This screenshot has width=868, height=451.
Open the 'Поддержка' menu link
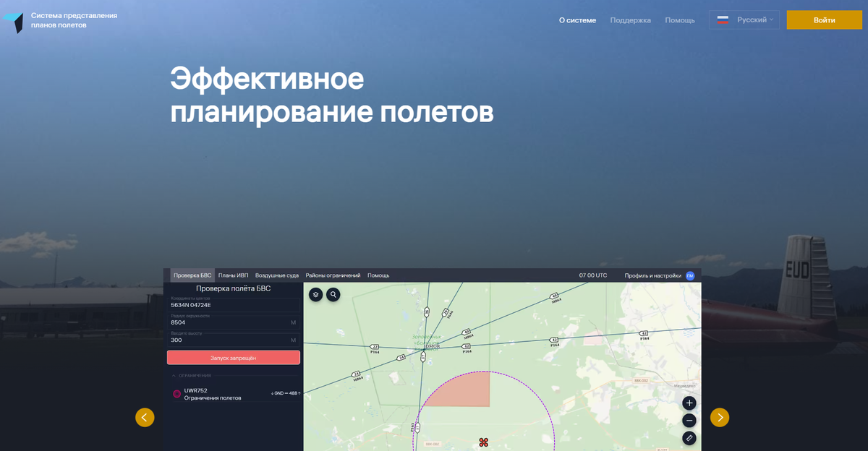coord(630,20)
